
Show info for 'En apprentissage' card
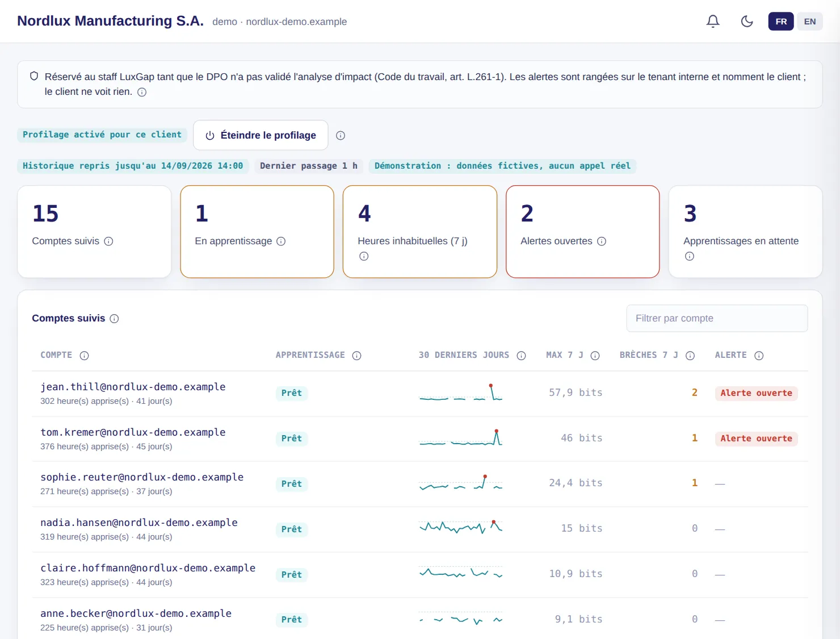[281, 241]
